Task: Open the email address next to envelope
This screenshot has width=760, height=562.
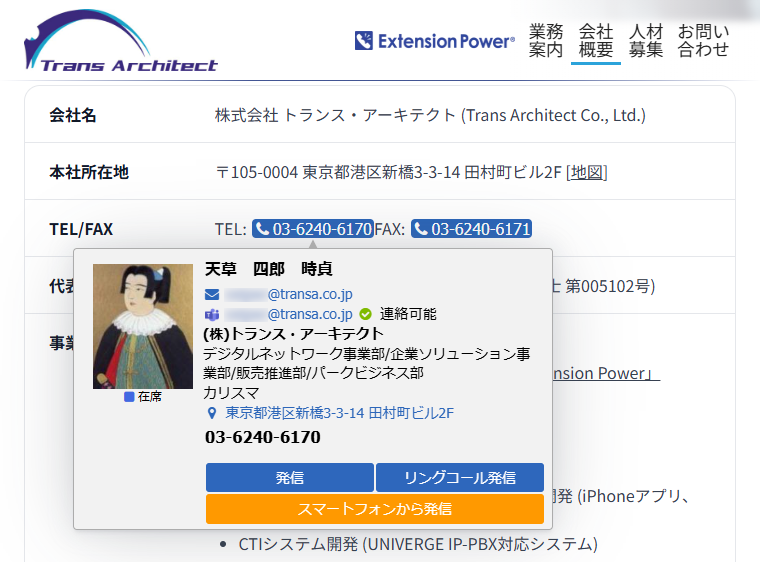Action: (288, 294)
